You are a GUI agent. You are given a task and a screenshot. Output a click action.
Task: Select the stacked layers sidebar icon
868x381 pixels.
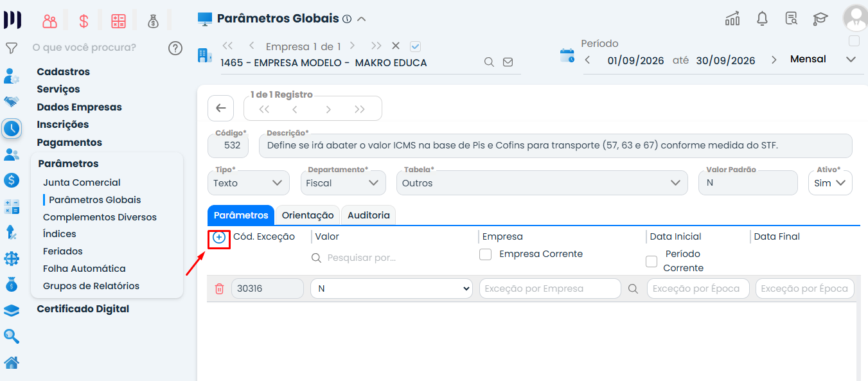pos(12,310)
